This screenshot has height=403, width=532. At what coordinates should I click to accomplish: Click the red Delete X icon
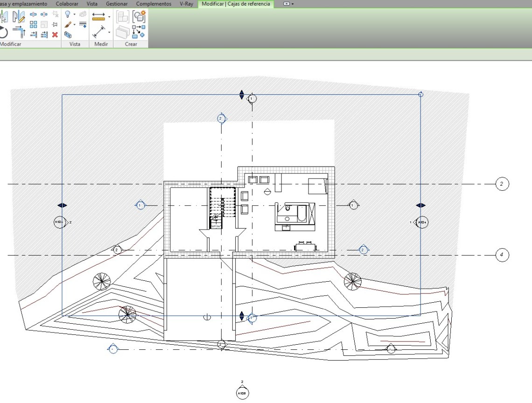[x=55, y=35]
